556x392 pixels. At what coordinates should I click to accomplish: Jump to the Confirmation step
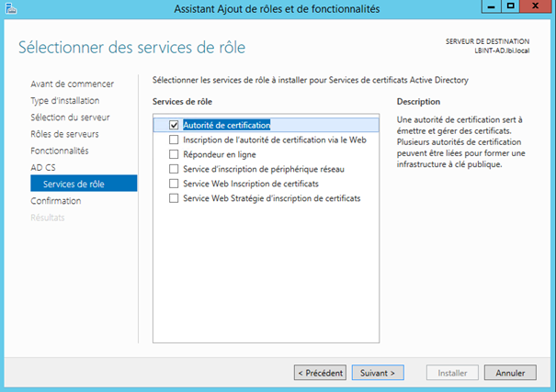55,200
